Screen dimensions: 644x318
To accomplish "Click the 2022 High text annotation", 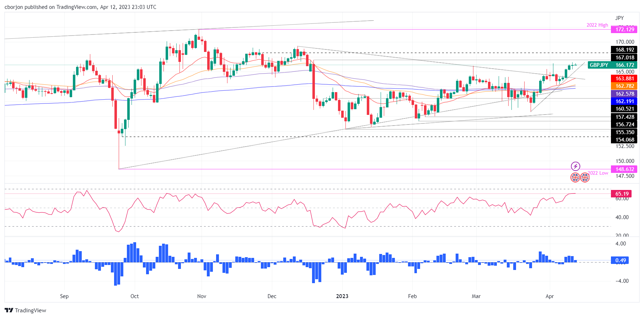I will point(597,25).
